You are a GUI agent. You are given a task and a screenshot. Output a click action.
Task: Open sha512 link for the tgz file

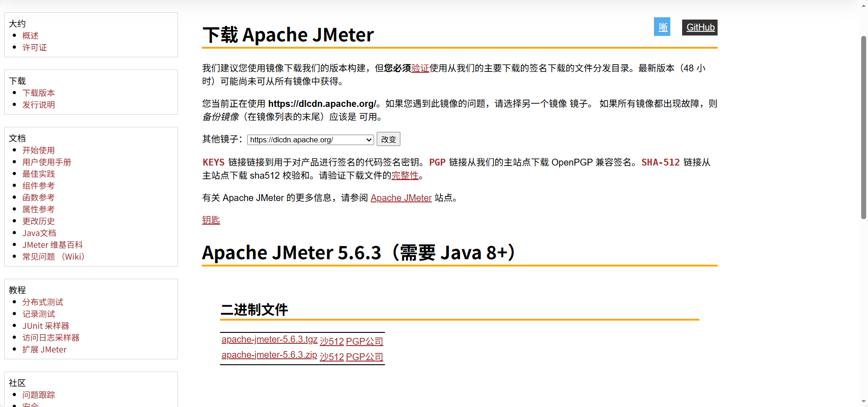click(332, 341)
